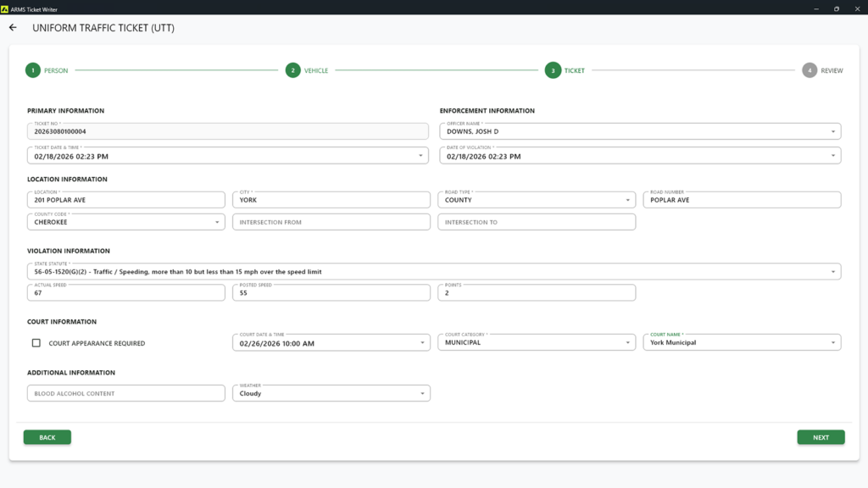This screenshot has height=488, width=868.
Task: Select the Person step circle
Action: pos(31,71)
